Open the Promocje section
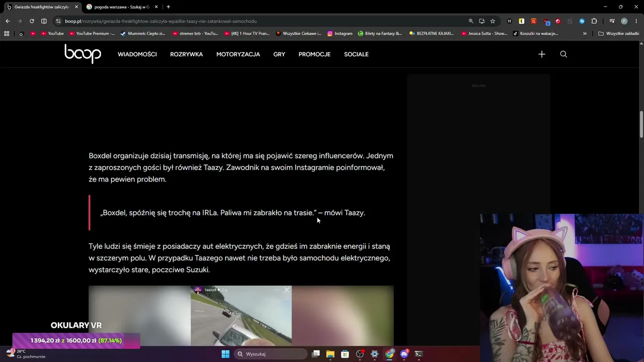 (x=314, y=54)
